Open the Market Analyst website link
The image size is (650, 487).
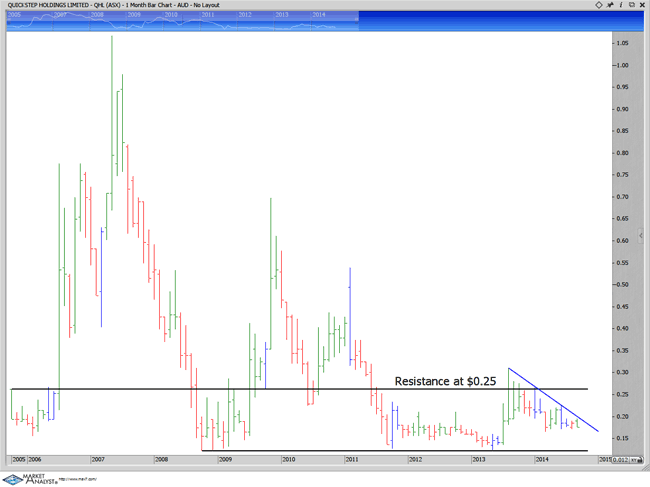pos(78,480)
